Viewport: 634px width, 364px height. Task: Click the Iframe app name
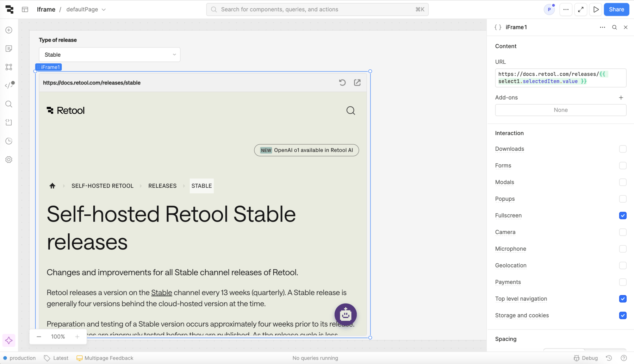pos(46,10)
